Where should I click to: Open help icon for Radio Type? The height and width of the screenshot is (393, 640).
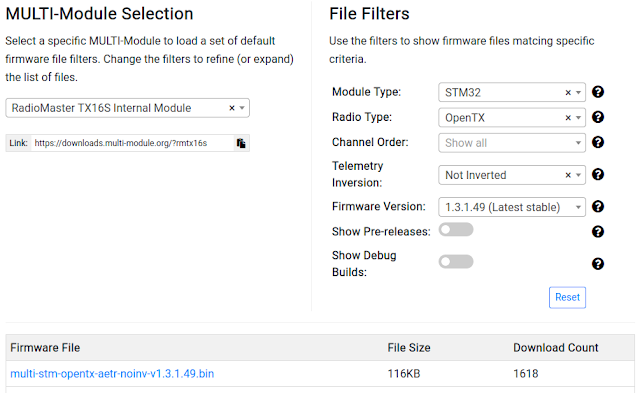598,118
